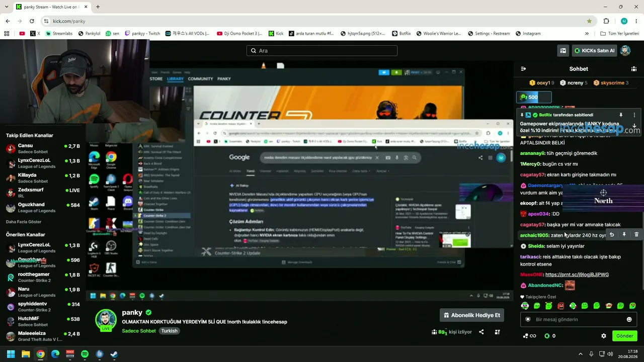Open the pinned message three-dot menu
Image resolution: width=644 pixels, height=362 pixels.
[634, 115]
